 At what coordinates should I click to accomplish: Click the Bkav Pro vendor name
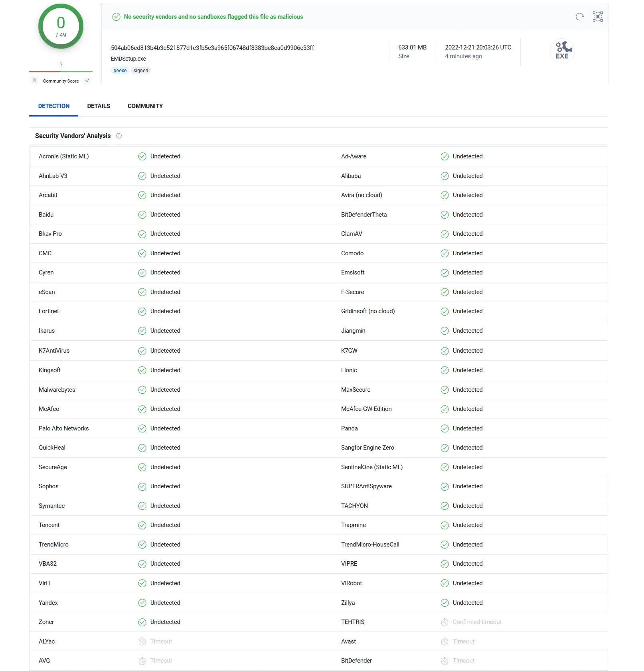50,234
